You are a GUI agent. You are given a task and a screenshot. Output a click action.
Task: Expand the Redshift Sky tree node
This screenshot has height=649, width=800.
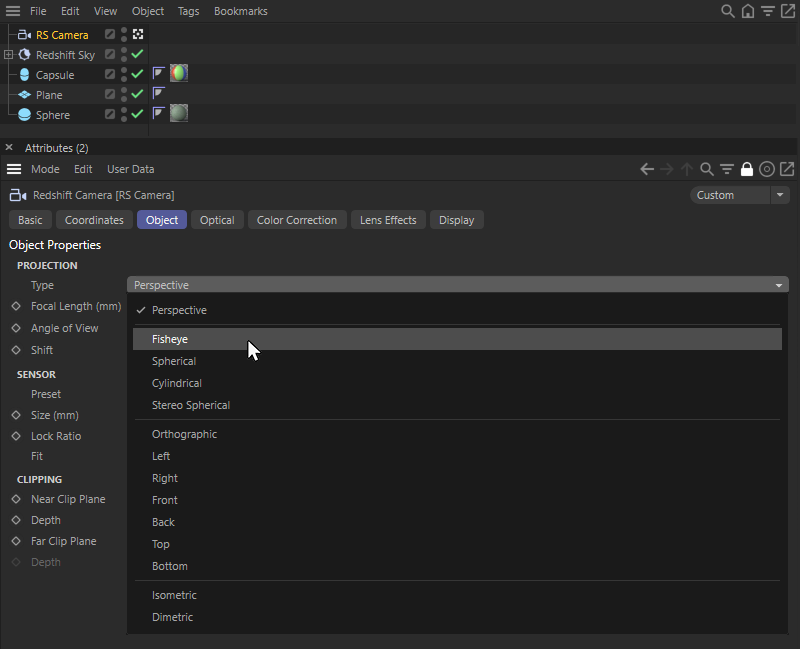[9, 55]
